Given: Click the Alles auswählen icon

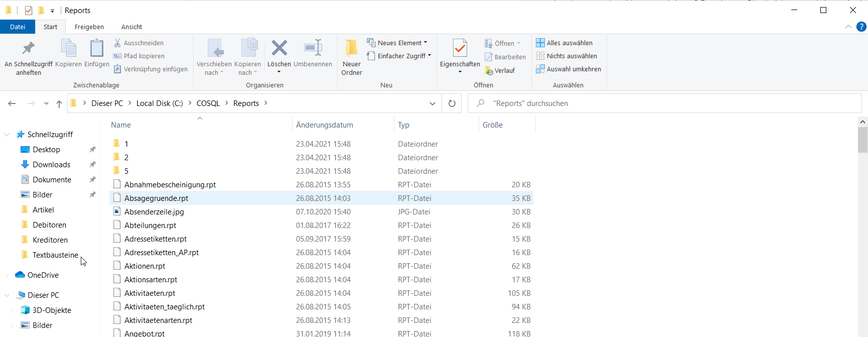Looking at the screenshot, I should coord(540,43).
